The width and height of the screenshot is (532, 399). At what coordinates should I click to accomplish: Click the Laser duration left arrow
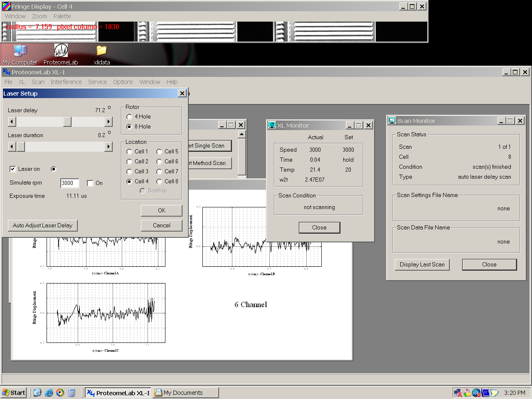12,147
